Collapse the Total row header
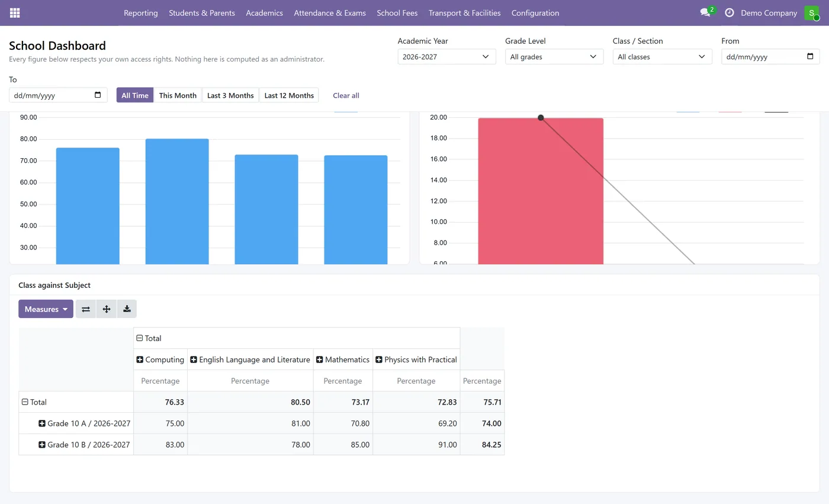 (76, 402)
